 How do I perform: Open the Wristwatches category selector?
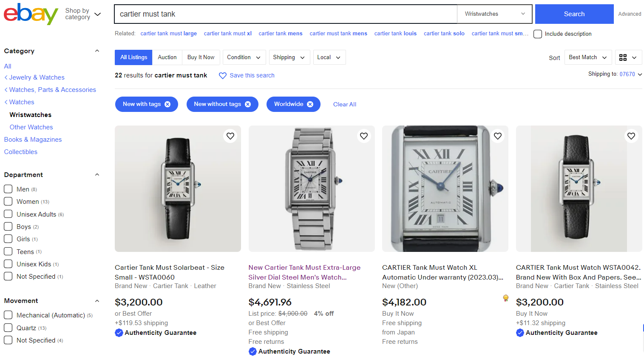point(494,14)
